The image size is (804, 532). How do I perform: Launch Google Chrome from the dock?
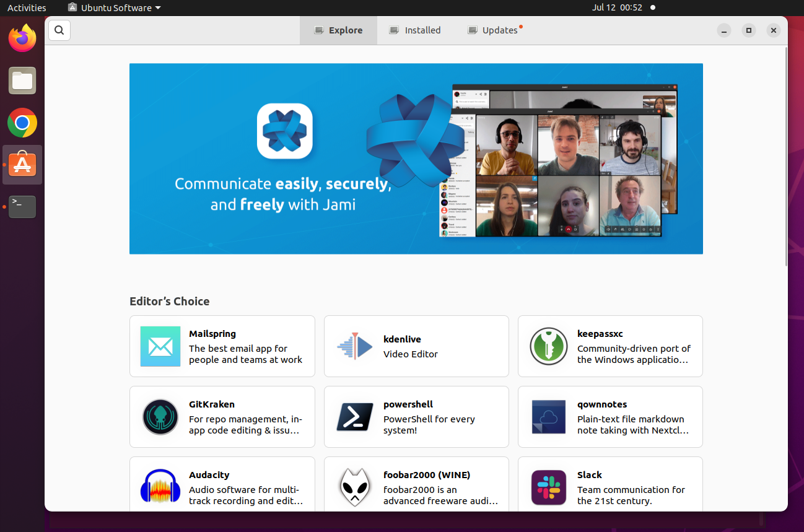click(22, 123)
